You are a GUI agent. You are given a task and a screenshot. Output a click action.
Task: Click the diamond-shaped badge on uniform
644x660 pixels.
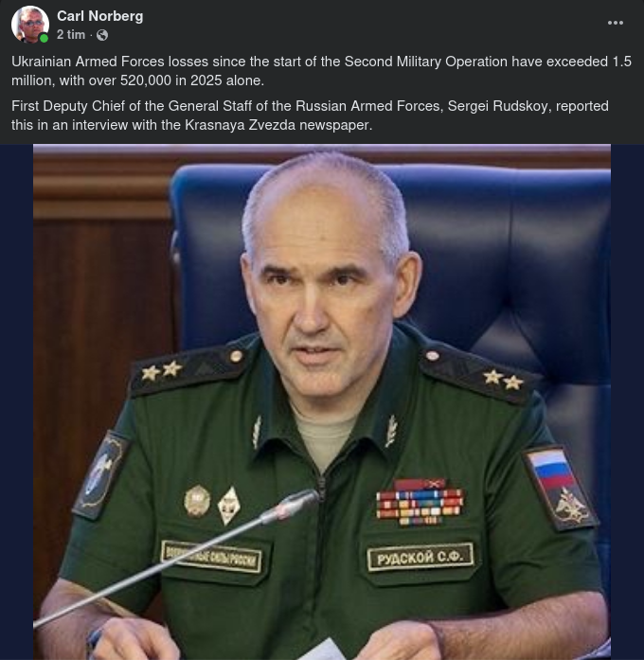pyautogui.click(x=229, y=506)
